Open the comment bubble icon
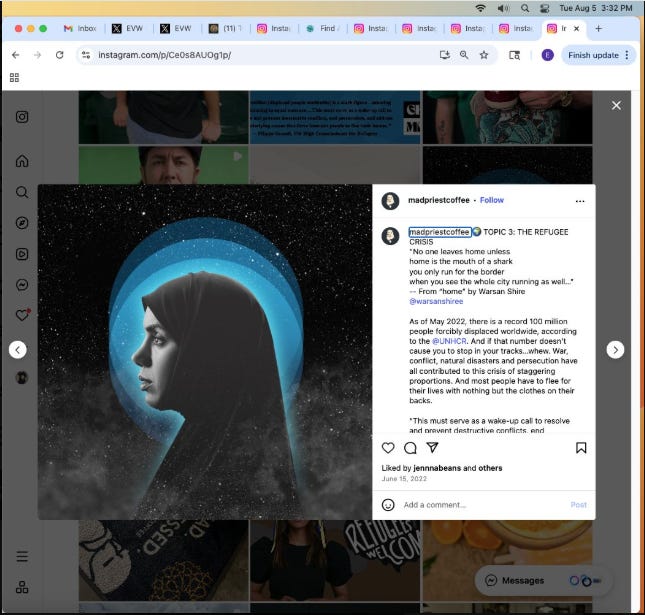 pos(410,448)
